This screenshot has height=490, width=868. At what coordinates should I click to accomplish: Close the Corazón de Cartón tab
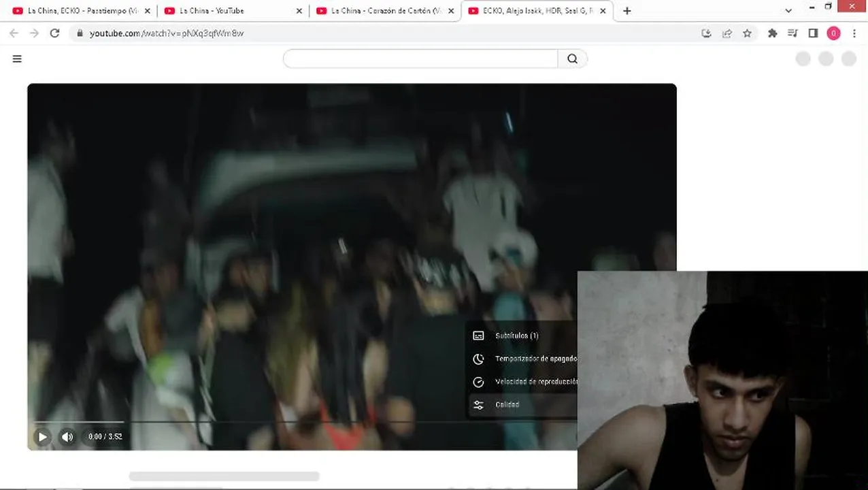tap(450, 11)
